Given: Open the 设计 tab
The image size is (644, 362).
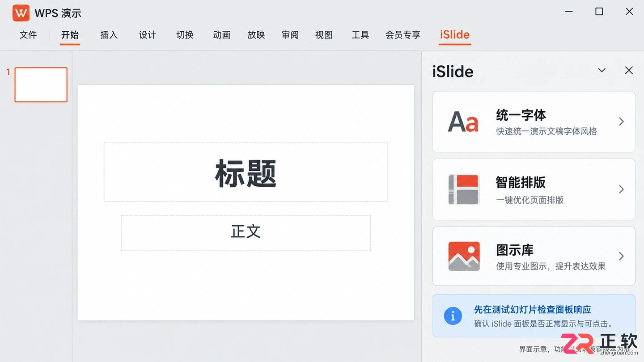Looking at the screenshot, I should (x=147, y=35).
